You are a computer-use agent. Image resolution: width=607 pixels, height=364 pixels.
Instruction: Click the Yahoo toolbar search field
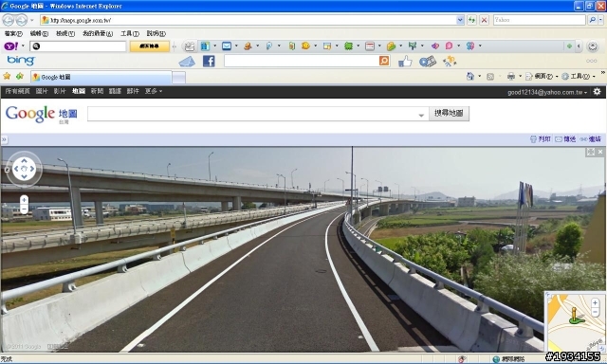78,46
